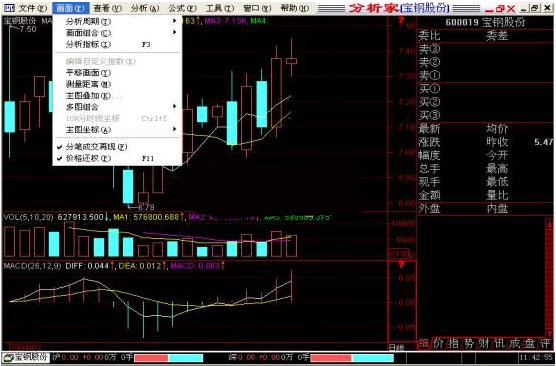The height and width of the screenshot is (366, 556).
Task: Click the red question mark icon atop price axis
Action: click(x=401, y=21)
